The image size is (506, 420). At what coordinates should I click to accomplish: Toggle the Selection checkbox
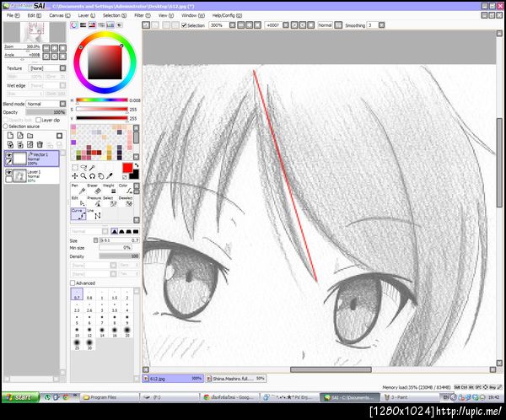pos(184,25)
